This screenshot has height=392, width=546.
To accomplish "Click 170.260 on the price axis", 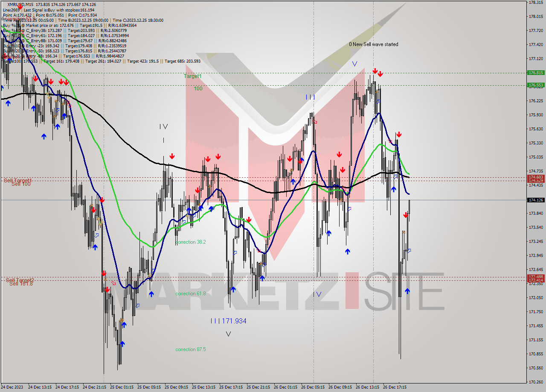I will tap(535, 382).
